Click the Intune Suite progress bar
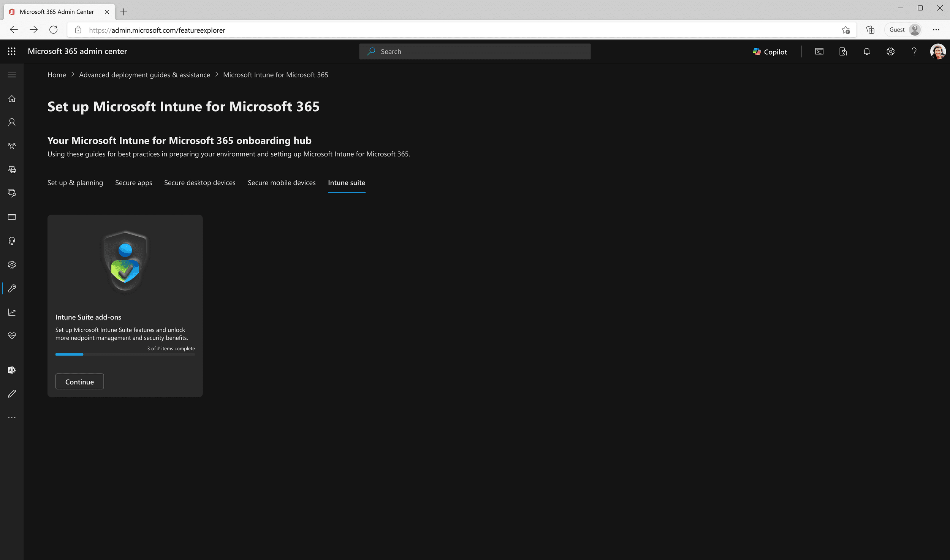This screenshot has height=560, width=950. point(125,354)
